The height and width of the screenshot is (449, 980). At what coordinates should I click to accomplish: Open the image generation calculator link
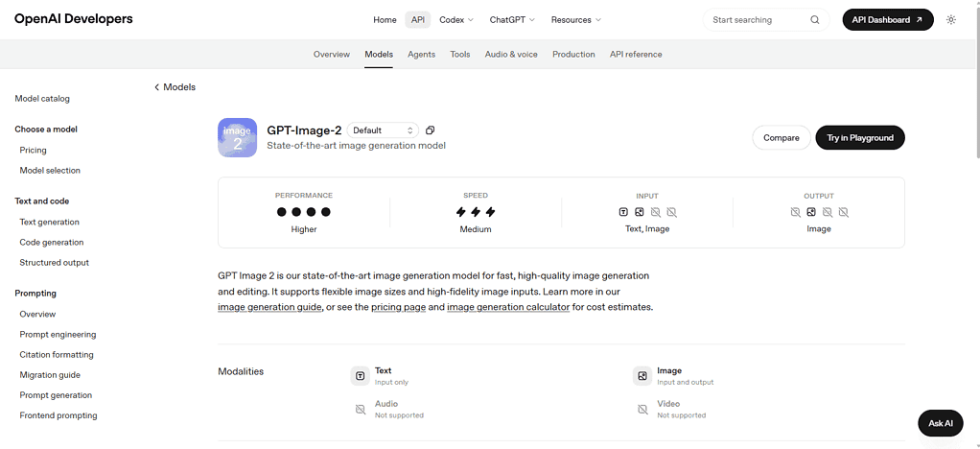tap(508, 308)
